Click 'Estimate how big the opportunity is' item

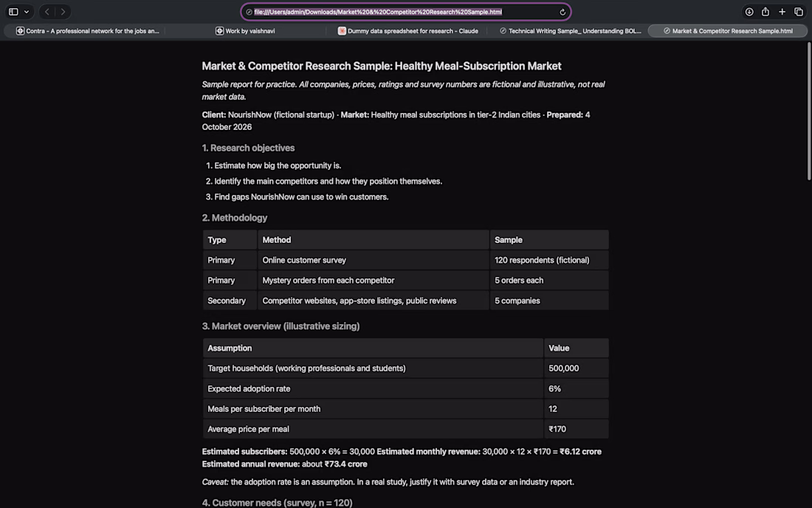point(278,165)
